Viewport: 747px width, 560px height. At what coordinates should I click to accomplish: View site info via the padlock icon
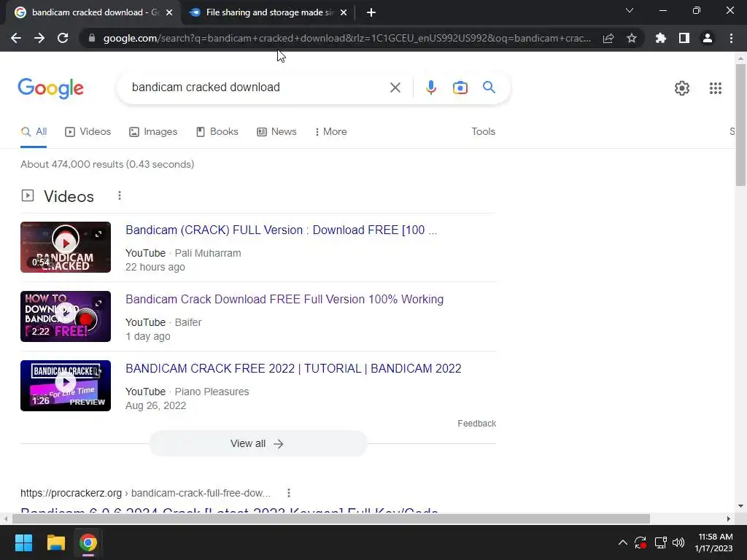(92, 38)
